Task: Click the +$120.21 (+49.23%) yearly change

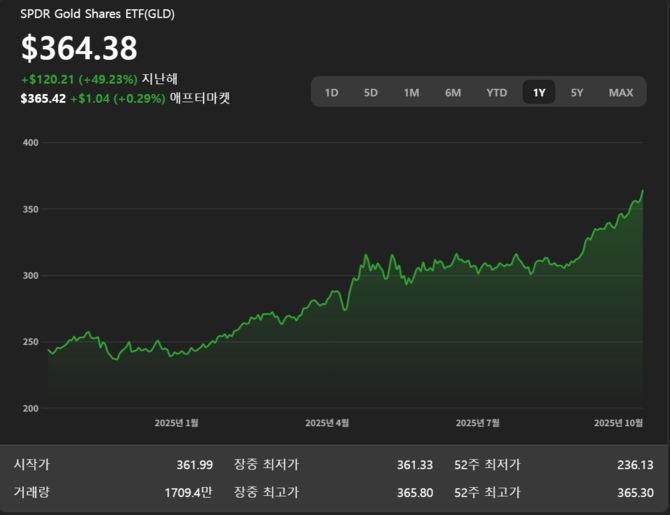Action: point(79,79)
